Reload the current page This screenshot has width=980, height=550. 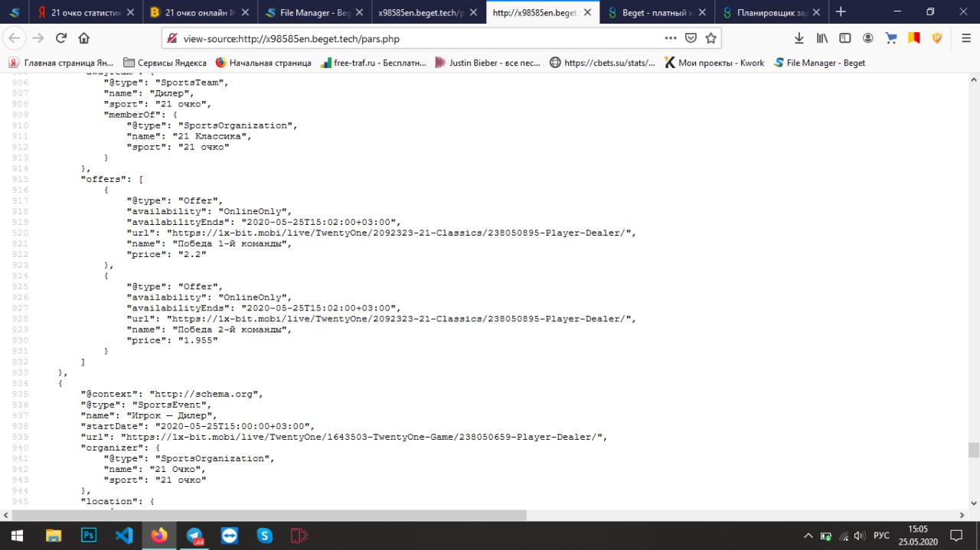tap(61, 38)
